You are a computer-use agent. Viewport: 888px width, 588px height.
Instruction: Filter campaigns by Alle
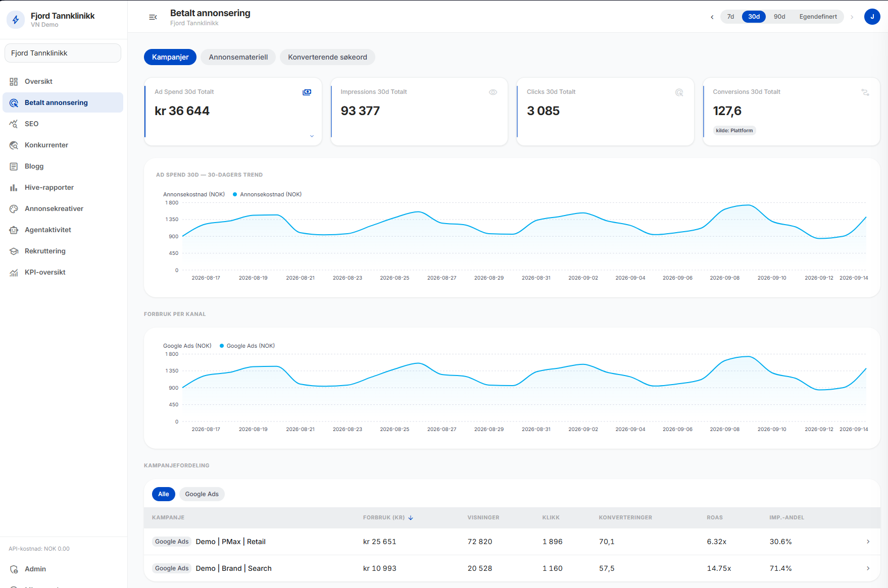pos(164,494)
